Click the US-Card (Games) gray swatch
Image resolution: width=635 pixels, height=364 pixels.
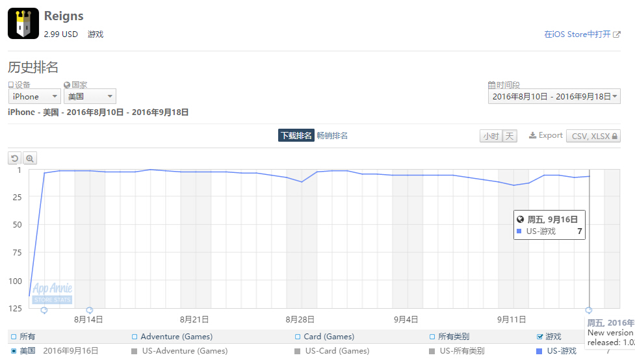tap(298, 351)
